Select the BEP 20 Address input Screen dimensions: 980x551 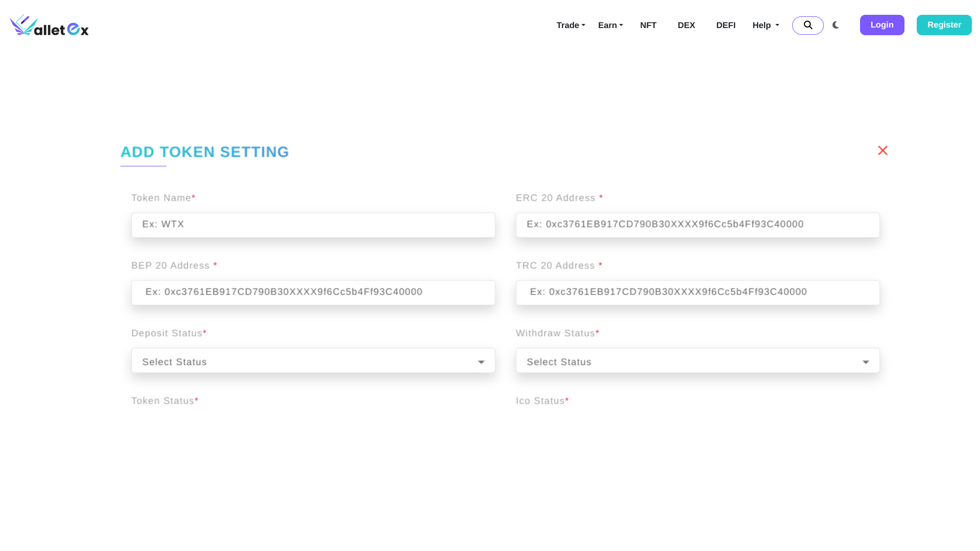click(313, 292)
